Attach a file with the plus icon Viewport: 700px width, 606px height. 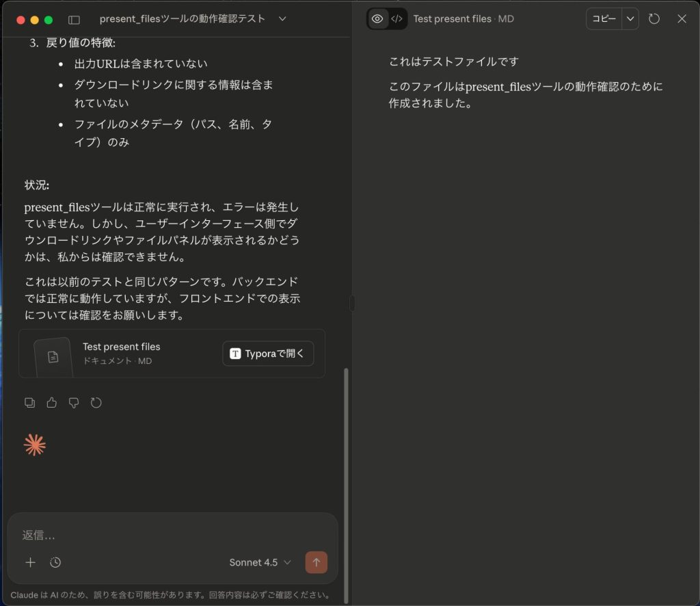pos(30,562)
